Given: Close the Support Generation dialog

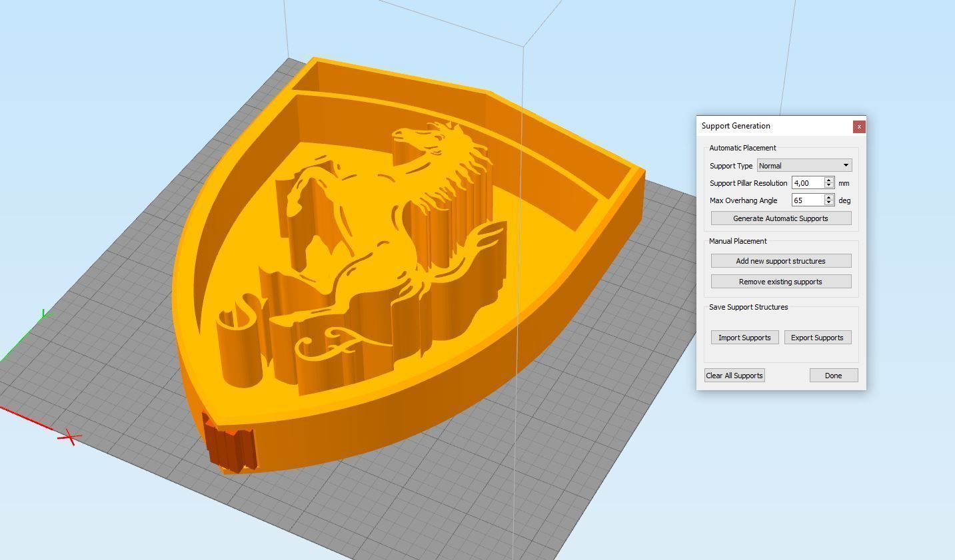Looking at the screenshot, I should [859, 127].
